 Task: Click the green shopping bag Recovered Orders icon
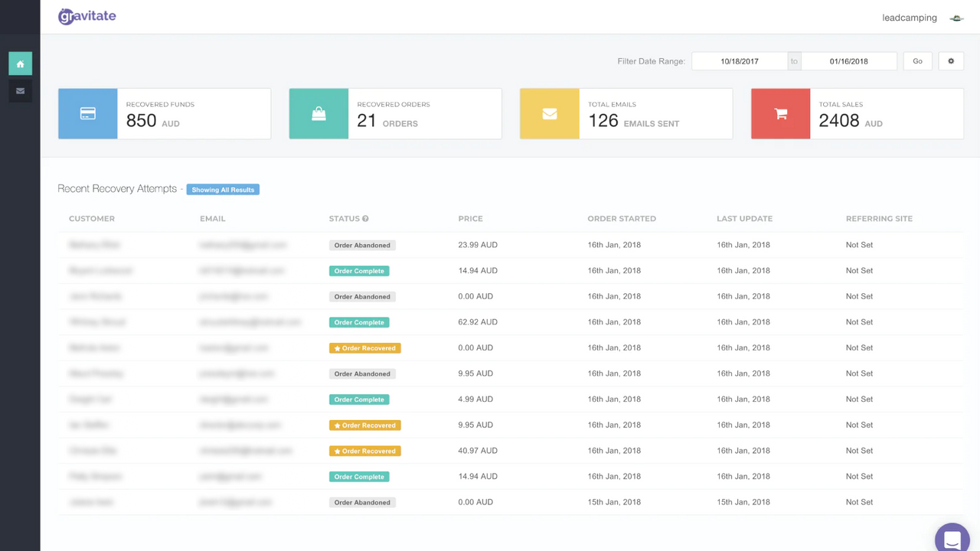[x=318, y=113]
